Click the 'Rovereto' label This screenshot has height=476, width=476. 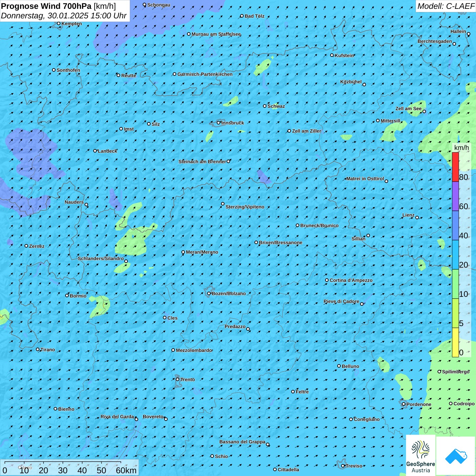153,417
